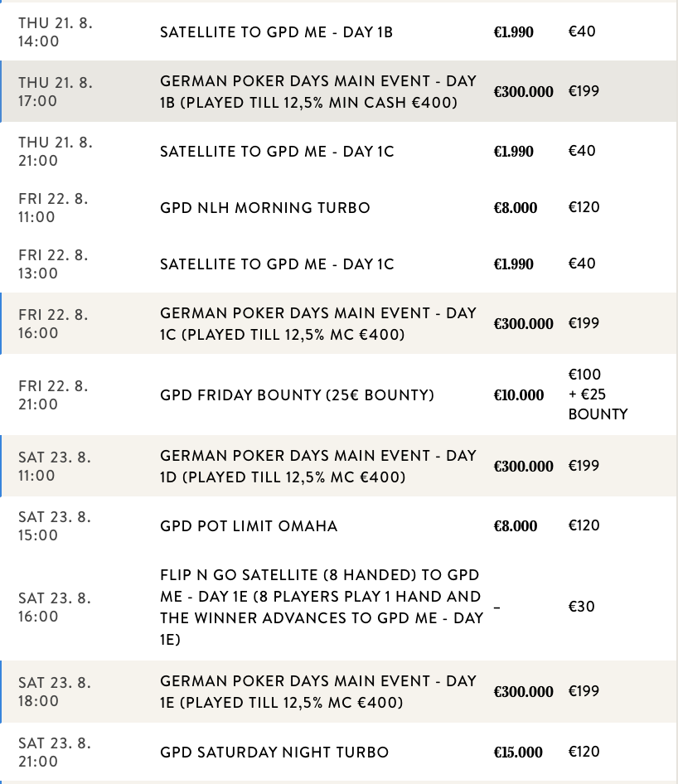The height and width of the screenshot is (784, 678).
Task: Click the THU 21. 8. 17:00 date cell
Action: click(x=56, y=92)
